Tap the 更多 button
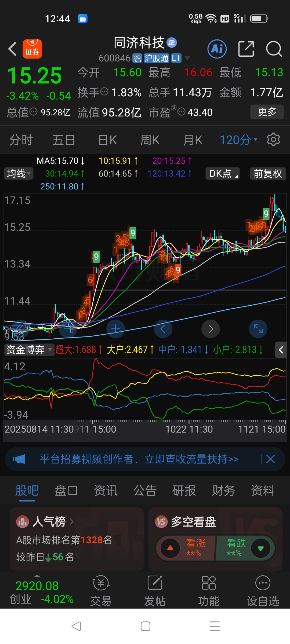Screen dimensions: 290x644 [267, 112]
